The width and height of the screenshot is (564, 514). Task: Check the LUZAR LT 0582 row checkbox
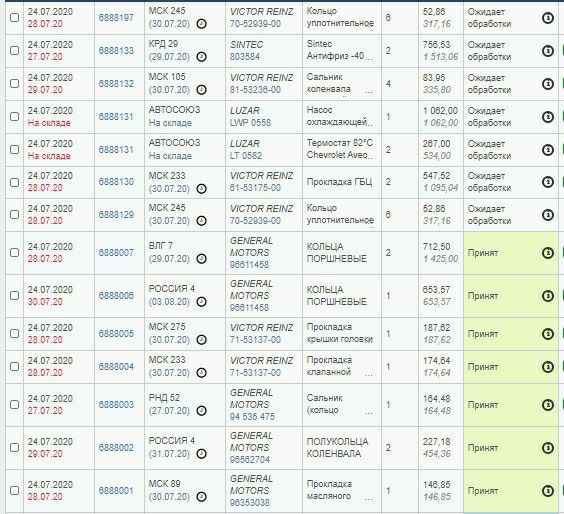point(14,149)
